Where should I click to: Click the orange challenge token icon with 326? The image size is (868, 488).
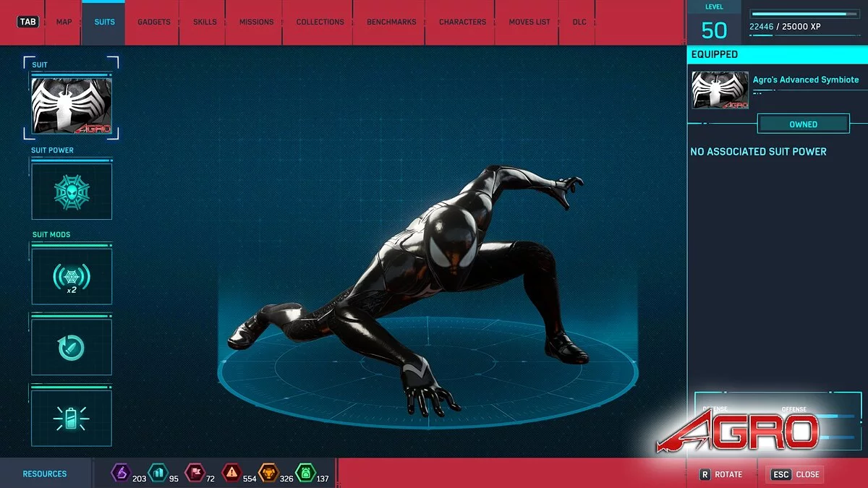[x=268, y=473]
